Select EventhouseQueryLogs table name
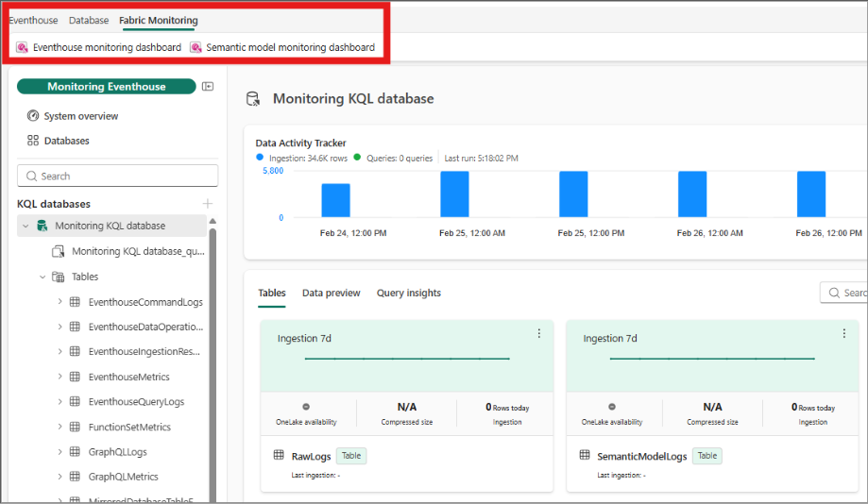The image size is (868, 504). (x=136, y=402)
